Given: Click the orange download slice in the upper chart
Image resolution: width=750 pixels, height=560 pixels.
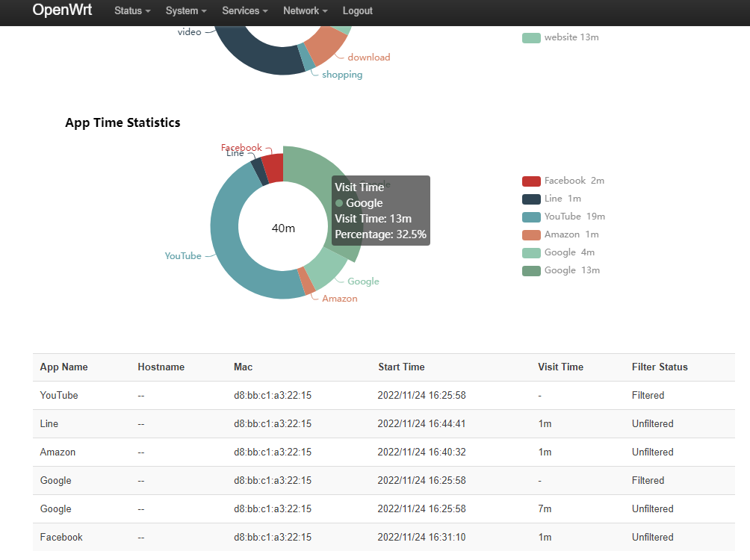Looking at the screenshot, I should pyautogui.click(x=326, y=45).
